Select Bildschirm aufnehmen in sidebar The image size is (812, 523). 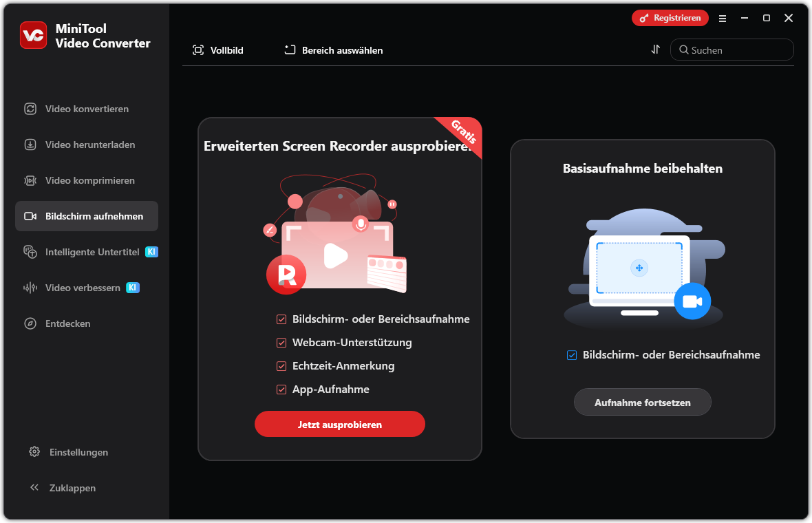pos(87,216)
